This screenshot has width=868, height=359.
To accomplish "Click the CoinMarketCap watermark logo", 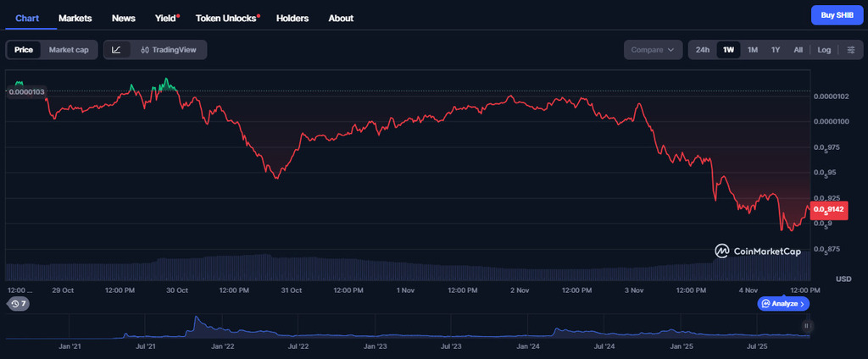I will pos(757,251).
